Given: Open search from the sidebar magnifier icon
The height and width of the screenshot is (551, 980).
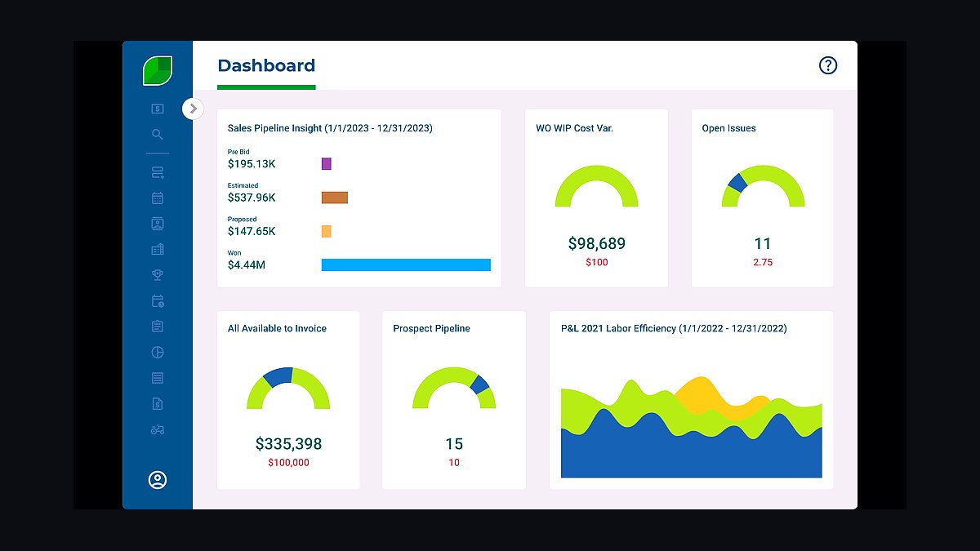Looking at the screenshot, I should (x=158, y=135).
